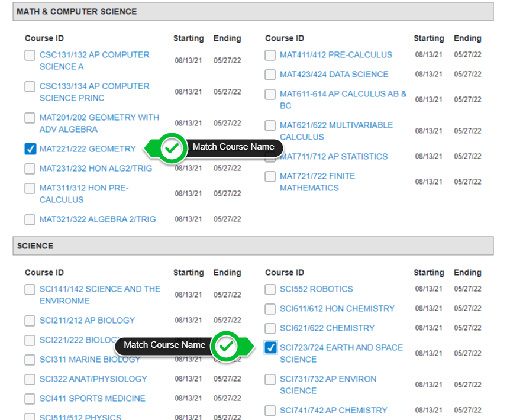510x420 pixels.
Task: Open the SCI411 SPORTS MEDICINE link
Action: point(92,399)
